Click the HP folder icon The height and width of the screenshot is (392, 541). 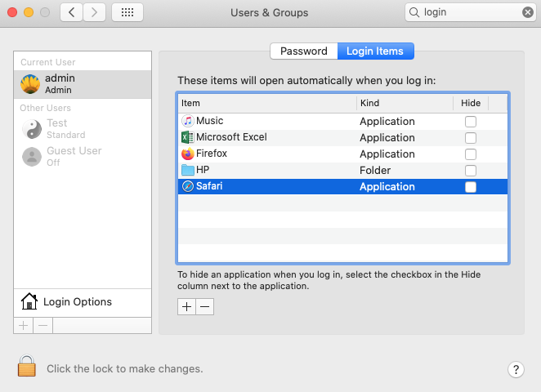tap(187, 170)
